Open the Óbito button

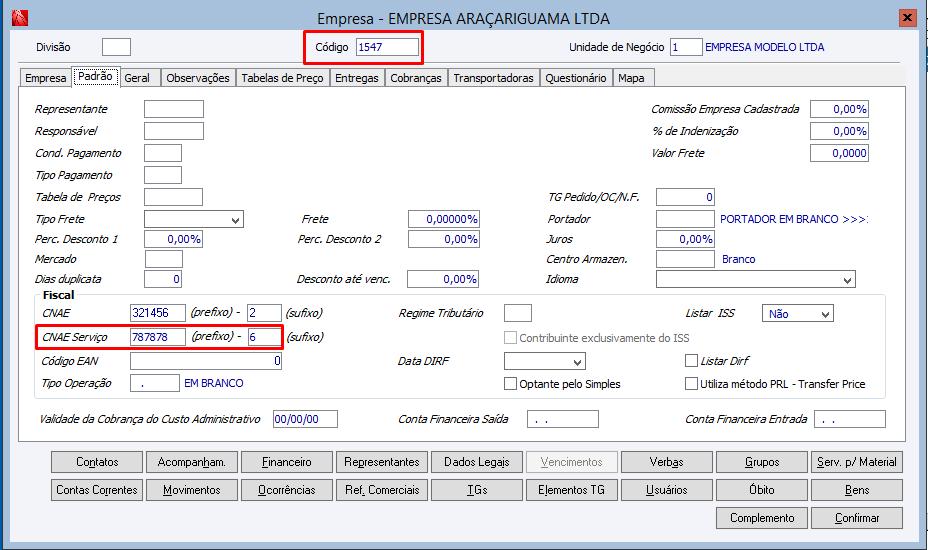762,490
